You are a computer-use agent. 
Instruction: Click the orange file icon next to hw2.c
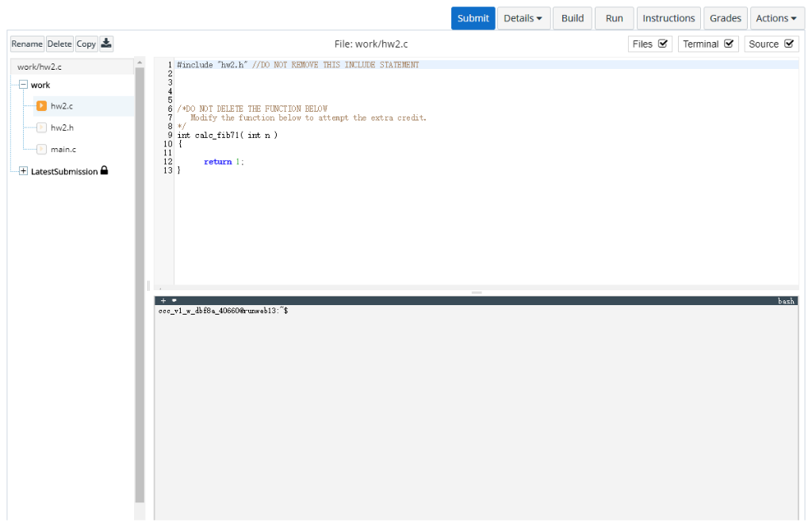[41, 105]
